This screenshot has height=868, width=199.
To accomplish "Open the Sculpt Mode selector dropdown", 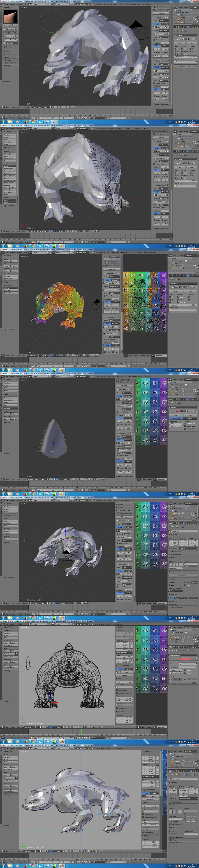I will point(37,107).
